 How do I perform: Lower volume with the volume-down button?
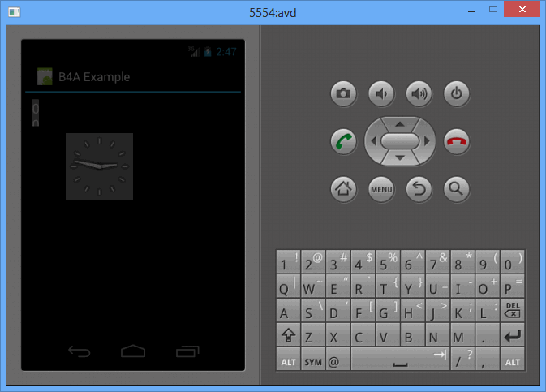[381, 93]
